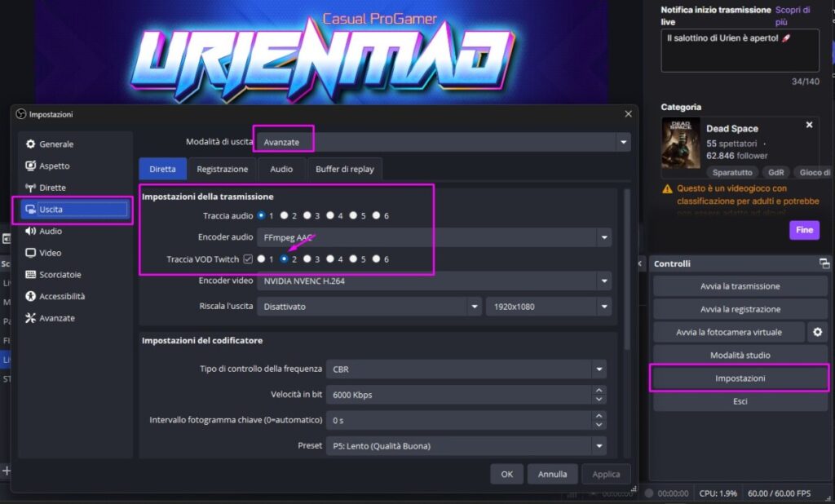Open the Video monitor icon section
The height and width of the screenshot is (504, 835).
tap(31, 253)
